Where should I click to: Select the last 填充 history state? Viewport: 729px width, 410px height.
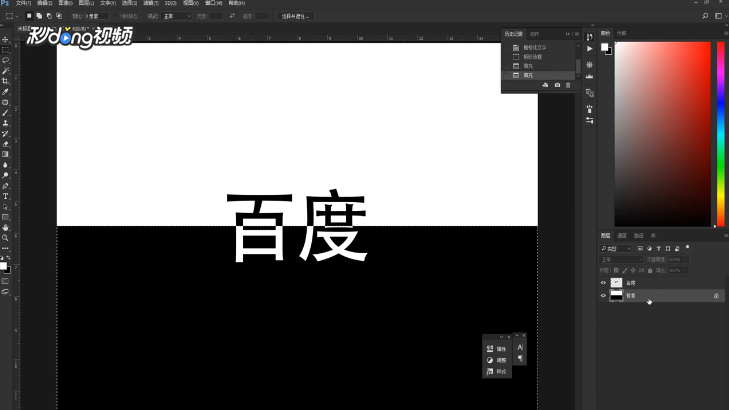coord(539,75)
